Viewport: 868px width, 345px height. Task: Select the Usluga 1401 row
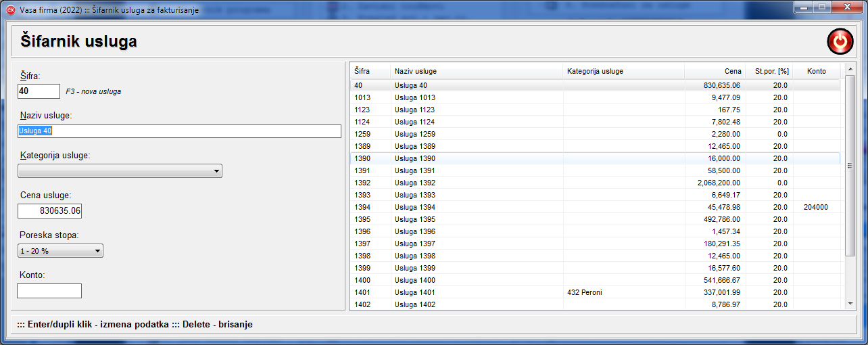595,292
